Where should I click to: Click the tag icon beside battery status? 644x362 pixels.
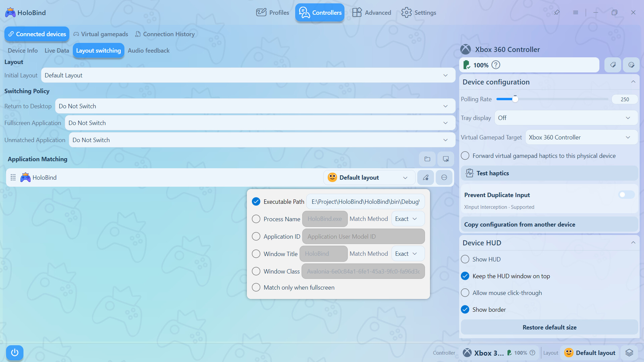pyautogui.click(x=613, y=65)
